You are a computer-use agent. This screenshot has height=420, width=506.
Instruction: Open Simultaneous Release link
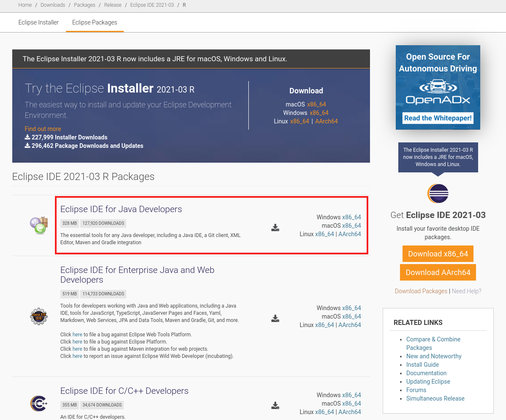tap(435, 398)
